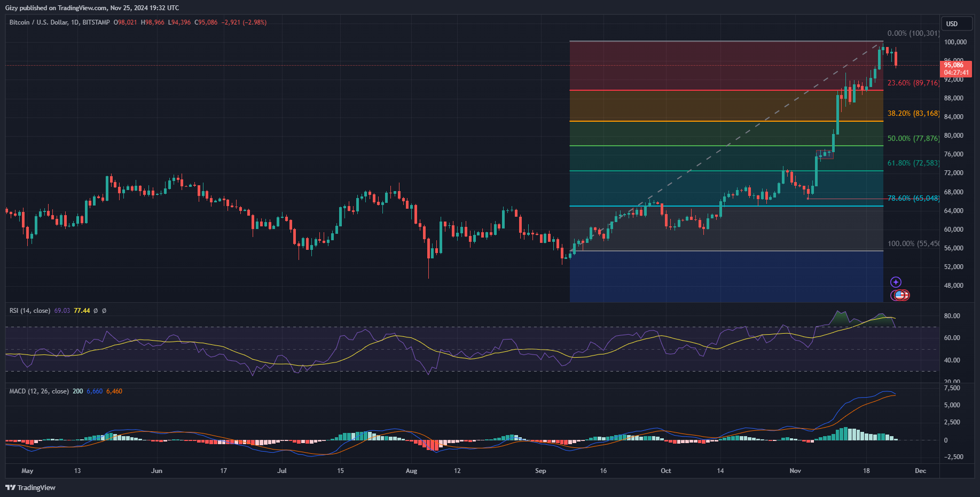Click the 100.00% Fibonacci level label

click(x=913, y=243)
